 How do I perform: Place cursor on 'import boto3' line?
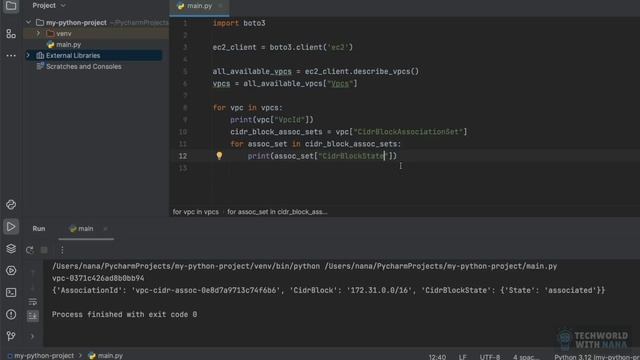click(239, 23)
